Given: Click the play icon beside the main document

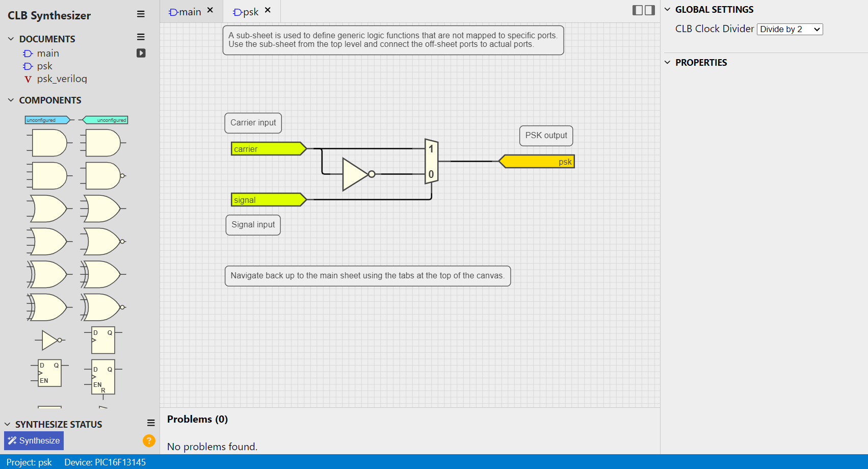Looking at the screenshot, I should (141, 53).
